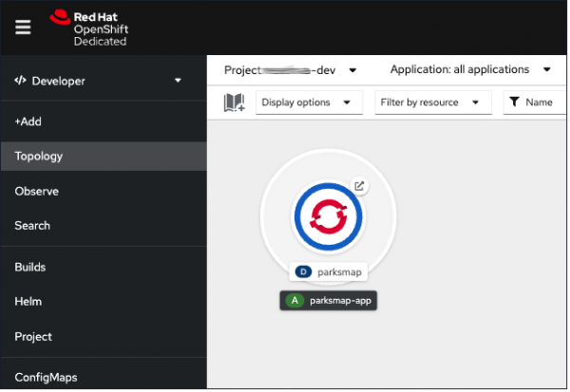Navigate to Builds in the sidebar
Image resolution: width=570 pixels, height=392 pixels.
click(x=30, y=268)
